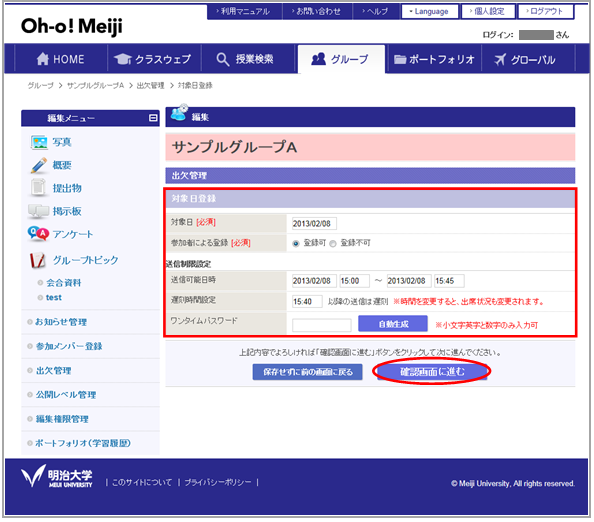The height and width of the screenshot is (522, 594).
Task: Click 出欠管理 in the breadcrumb
Action: [x=150, y=86]
